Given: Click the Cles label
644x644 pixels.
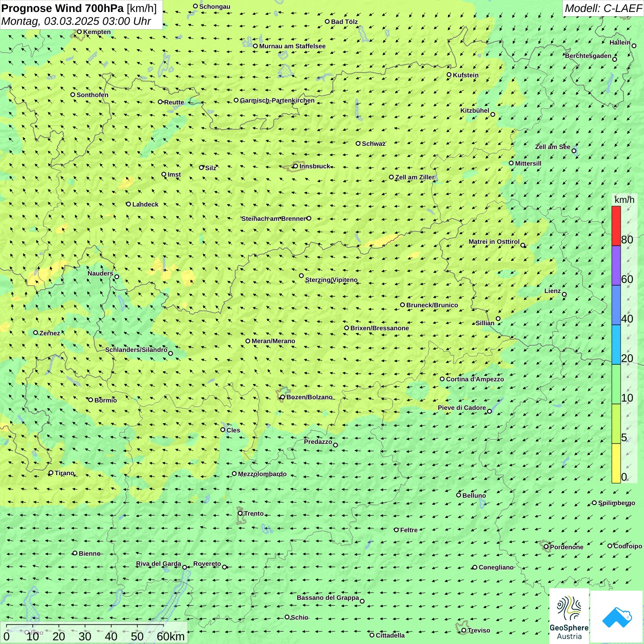Looking at the screenshot, I should point(233,430).
